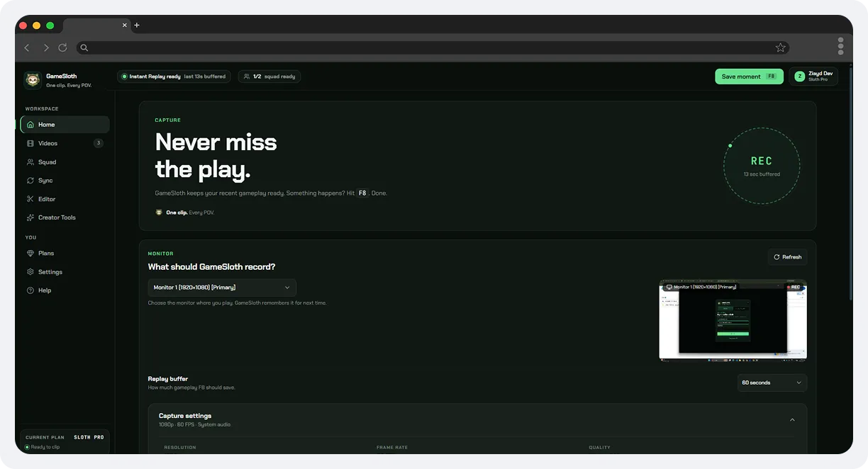Click the "Ready to clip" status text

pos(45,447)
